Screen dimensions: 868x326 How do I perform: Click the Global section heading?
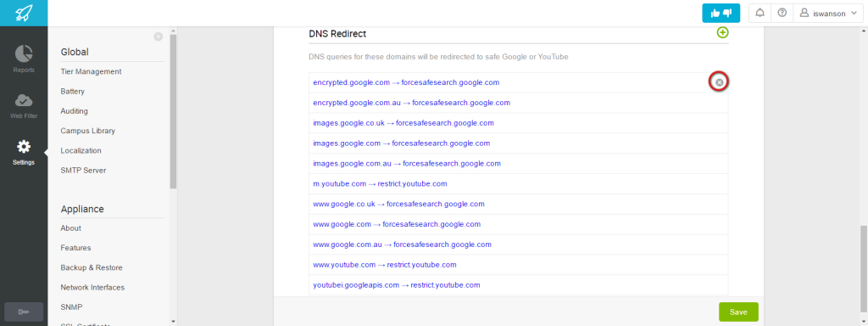click(75, 52)
